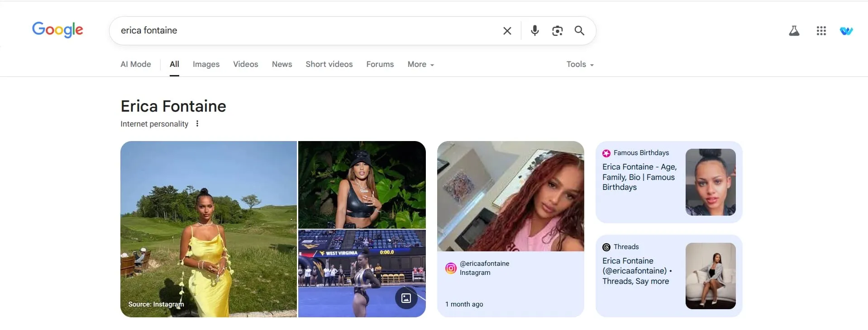Switch to the Videos tab
Screen dimensions: 868x330
point(246,64)
